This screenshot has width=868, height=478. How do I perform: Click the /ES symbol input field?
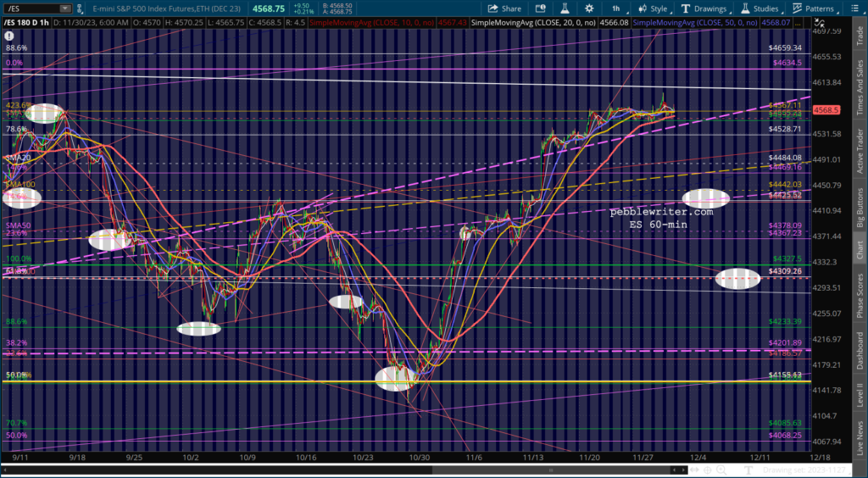click(32, 7)
